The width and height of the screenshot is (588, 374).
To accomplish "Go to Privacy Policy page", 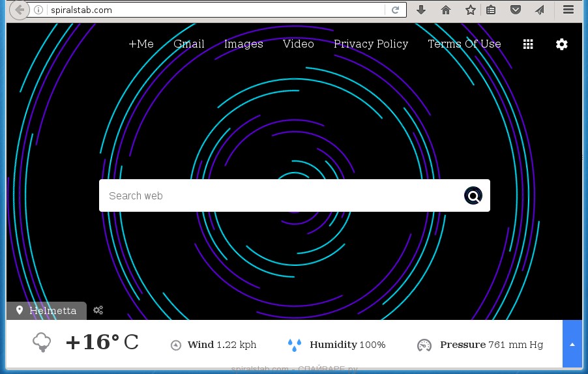I will pos(370,44).
